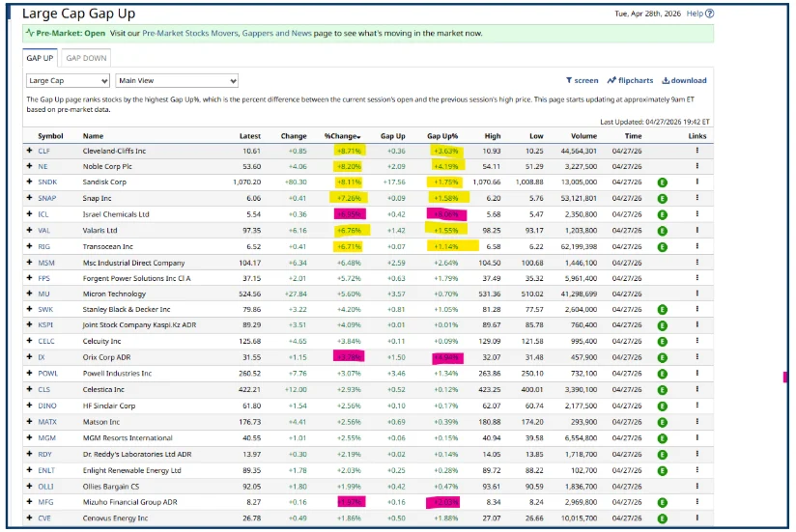Screen dimensions: 796x532
Task: Click Dr. Reddy's Laboratories Ltd ADR name
Action: (137, 454)
